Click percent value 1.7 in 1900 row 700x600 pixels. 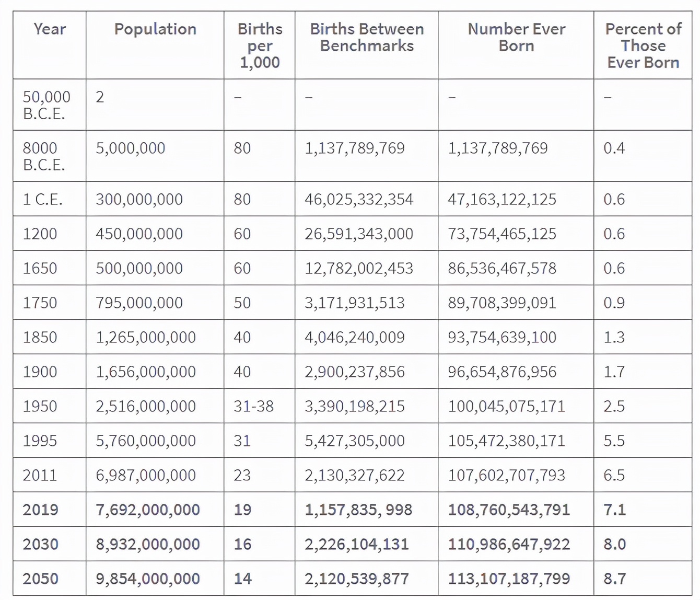[614, 372]
